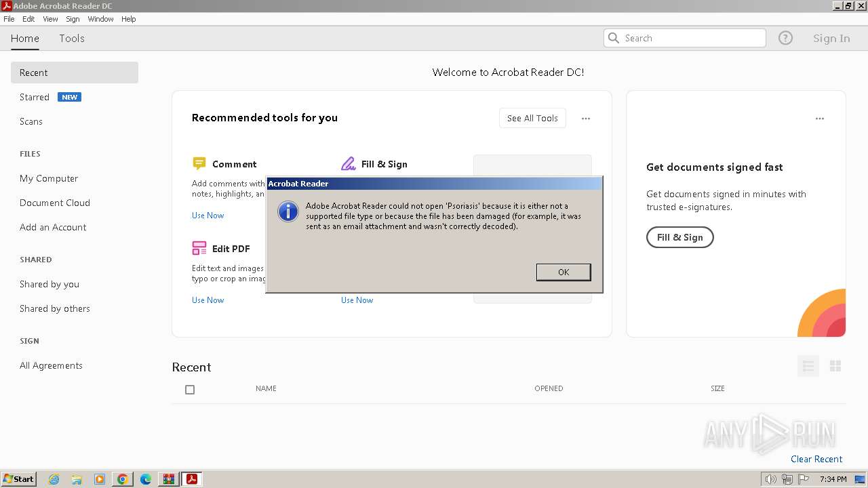Click the volume speaker tray icon
This screenshot has width=868, height=488.
tap(770, 479)
